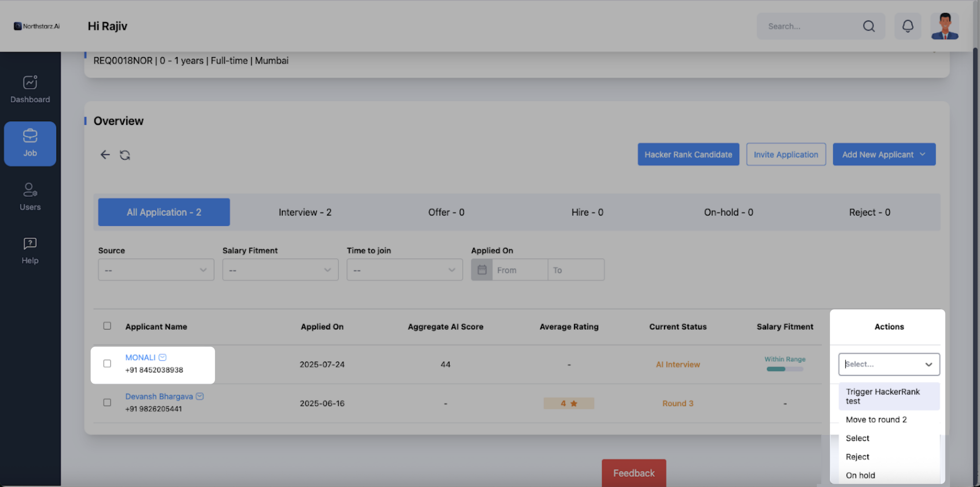Expand the Source filter dropdown
Screen dimensions: 980x487
tap(156, 270)
